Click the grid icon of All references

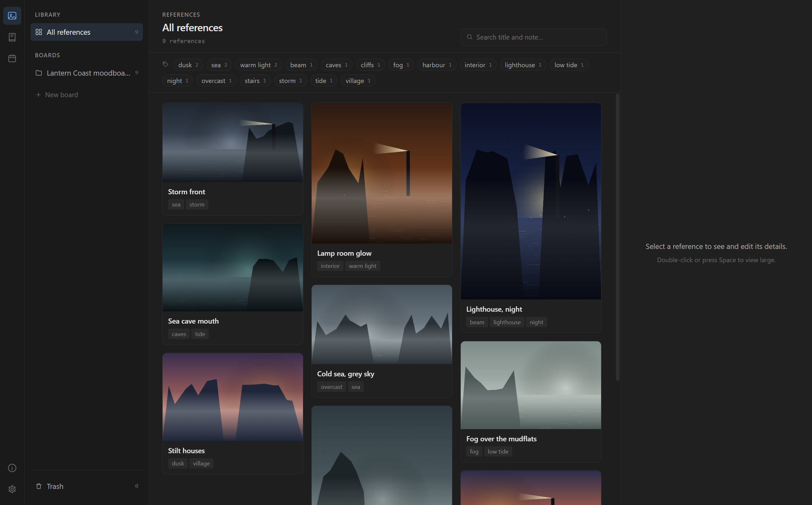(x=39, y=32)
